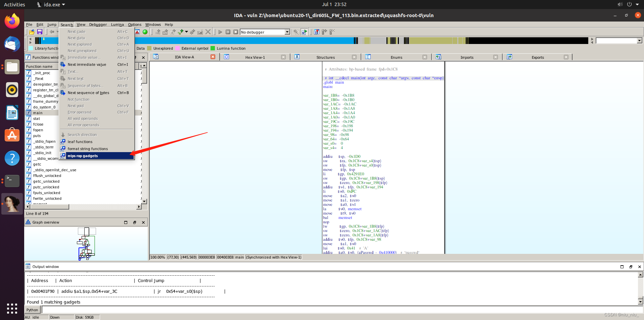Screen dimensions: 644x320
Task: Click the green circle toolbar icon
Action: (x=145, y=32)
